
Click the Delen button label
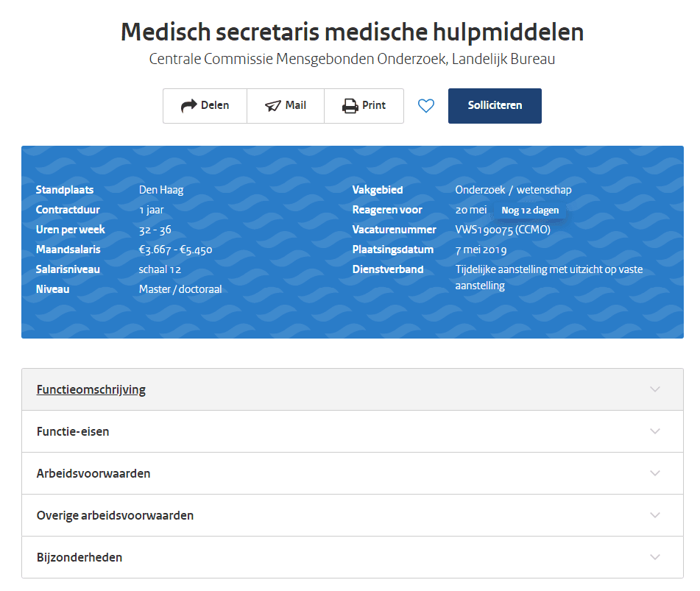coord(215,105)
